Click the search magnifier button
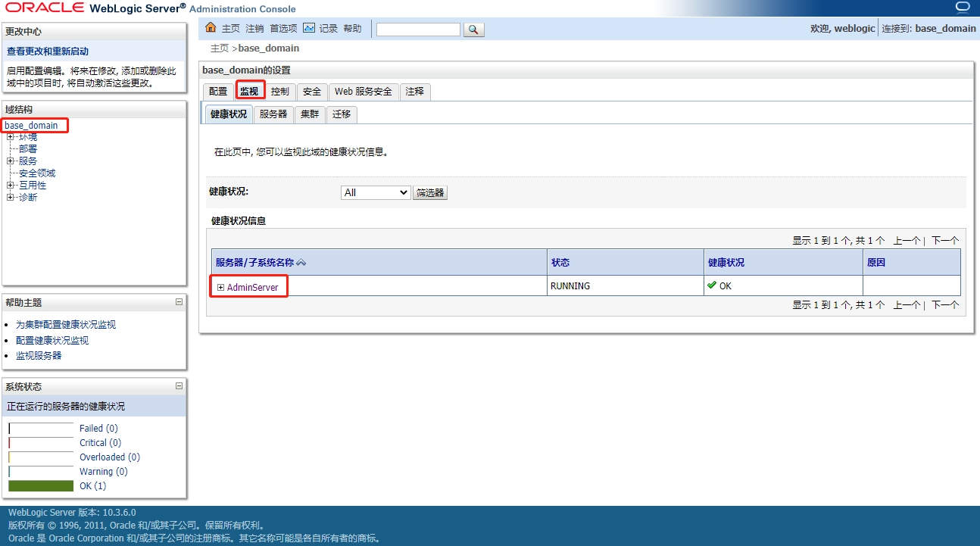The height and width of the screenshot is (546, 980). point(473,30)
